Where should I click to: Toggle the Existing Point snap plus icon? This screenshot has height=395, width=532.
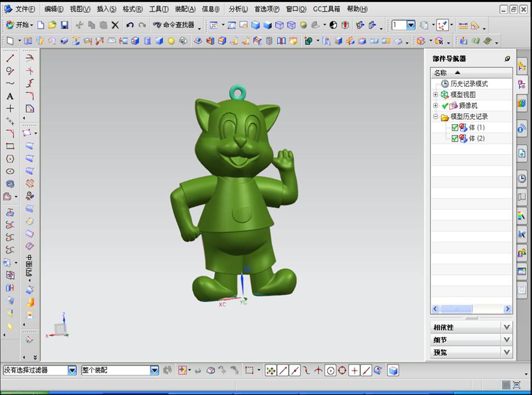[x=354, y=370]
